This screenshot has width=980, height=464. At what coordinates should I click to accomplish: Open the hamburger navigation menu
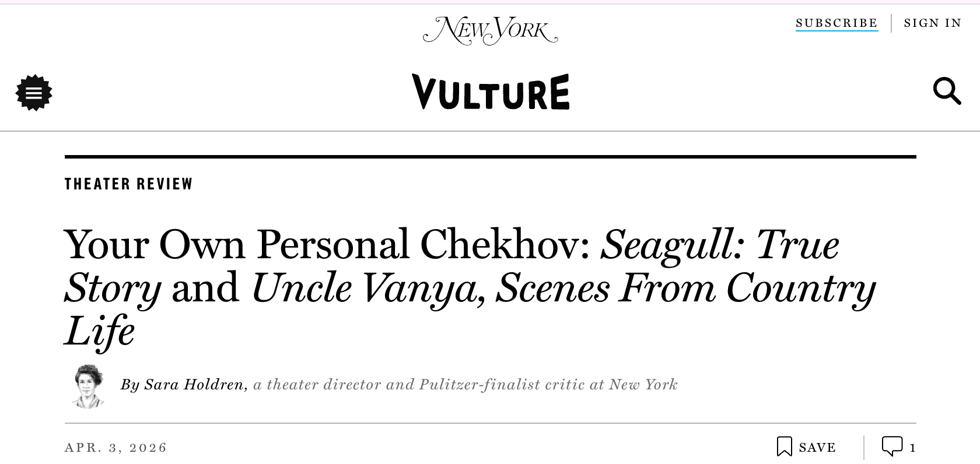[34, 93]
